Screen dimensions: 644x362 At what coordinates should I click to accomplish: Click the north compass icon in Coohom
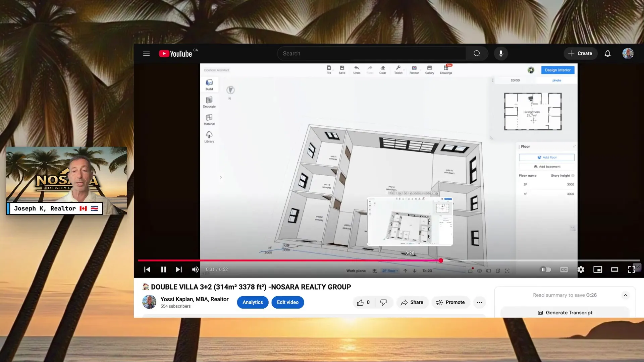coord(230,90)
